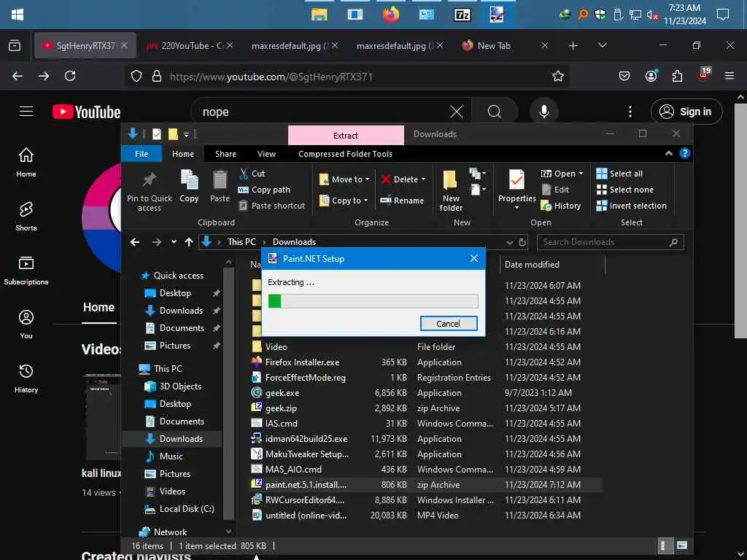Open a new Firefox tab
This screenshot has width=747, height=560.
click(x=573, y=46)
